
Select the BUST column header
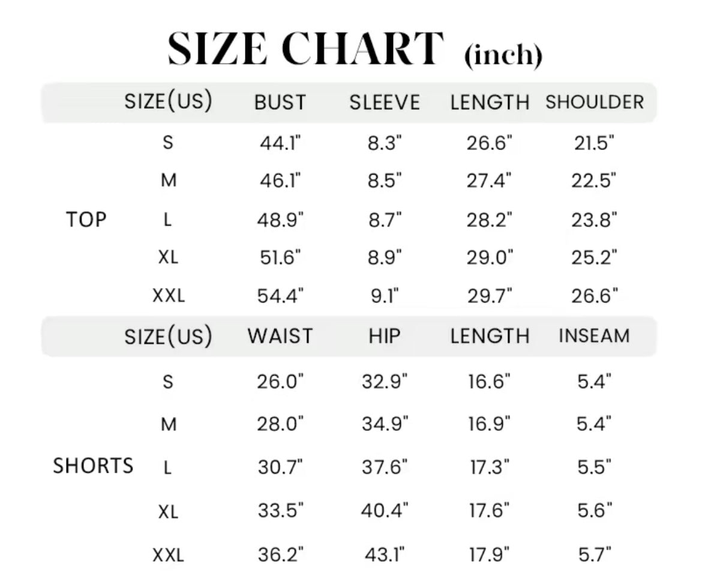[280, 103]
